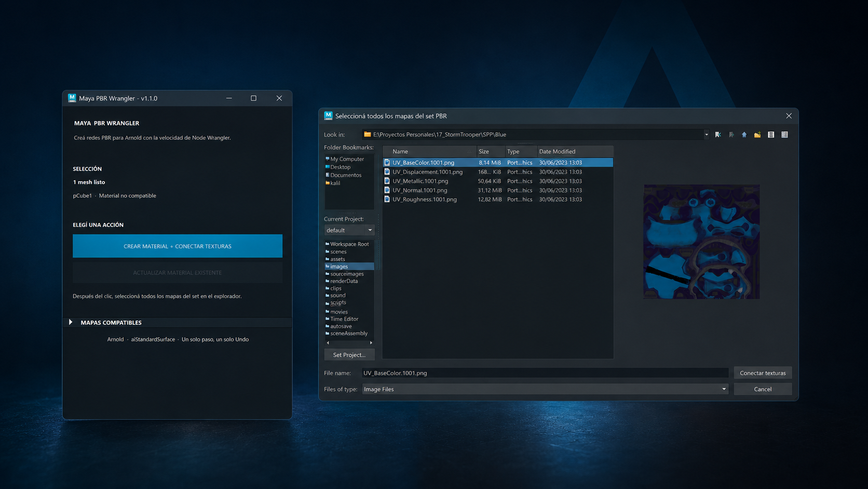The width and height of the screenshot is (868, 489).
Task: Maximize the Maya PBR Wrangler window
Action: point(253,98)
